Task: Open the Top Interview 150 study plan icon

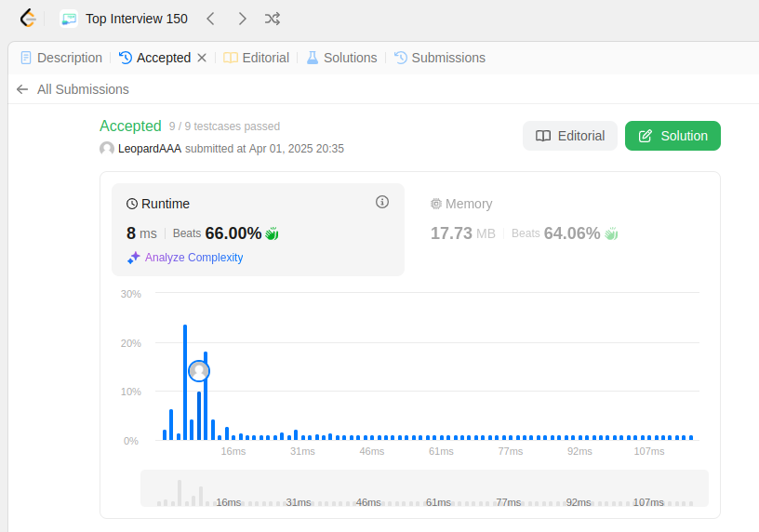Action: click(x=69, y=19)
